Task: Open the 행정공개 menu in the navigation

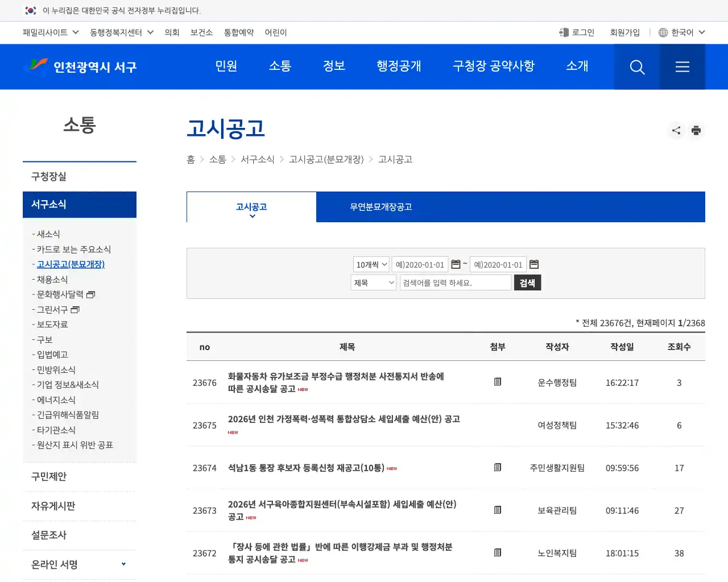Action: (x=399, y=66)
